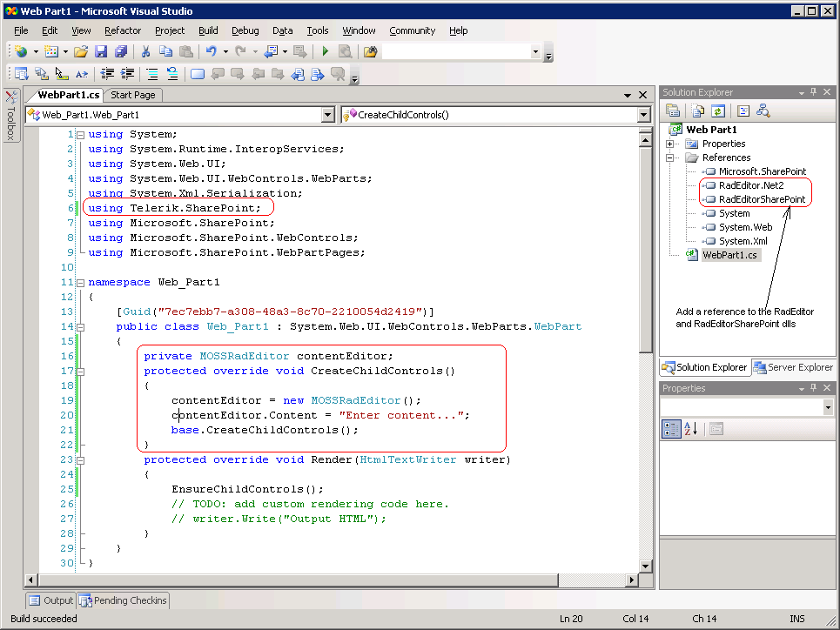Open the Output window tab
Viewport: 840px width, 630px height.
point(50,600)
